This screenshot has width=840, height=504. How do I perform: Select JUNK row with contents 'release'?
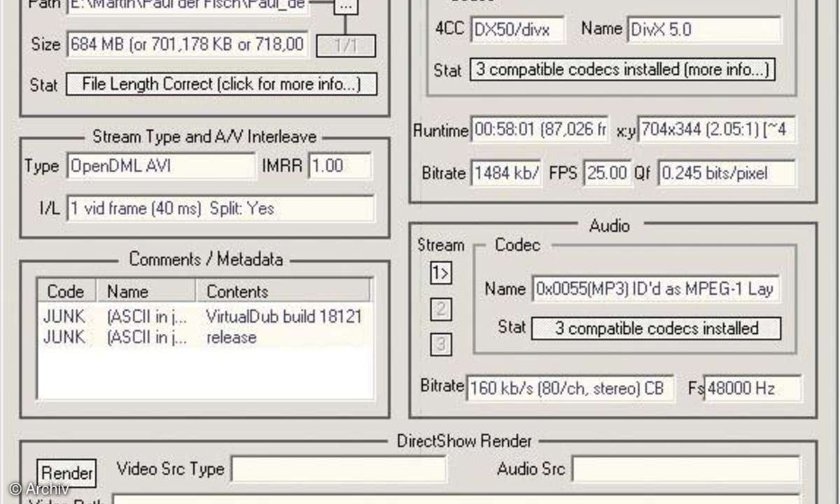[x=204, y=337]
